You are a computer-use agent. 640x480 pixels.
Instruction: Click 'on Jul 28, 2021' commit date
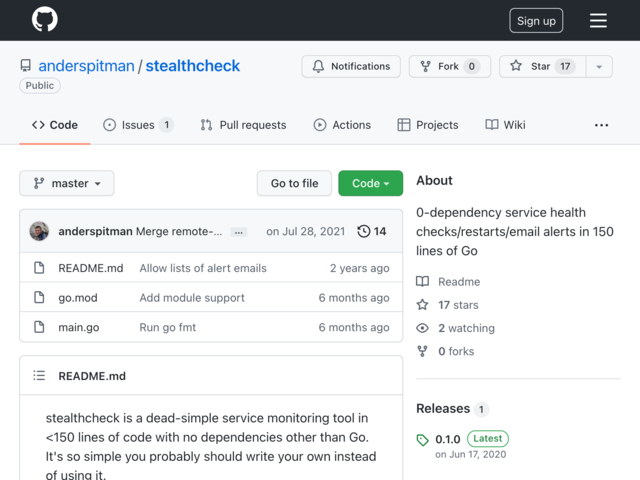305,231
